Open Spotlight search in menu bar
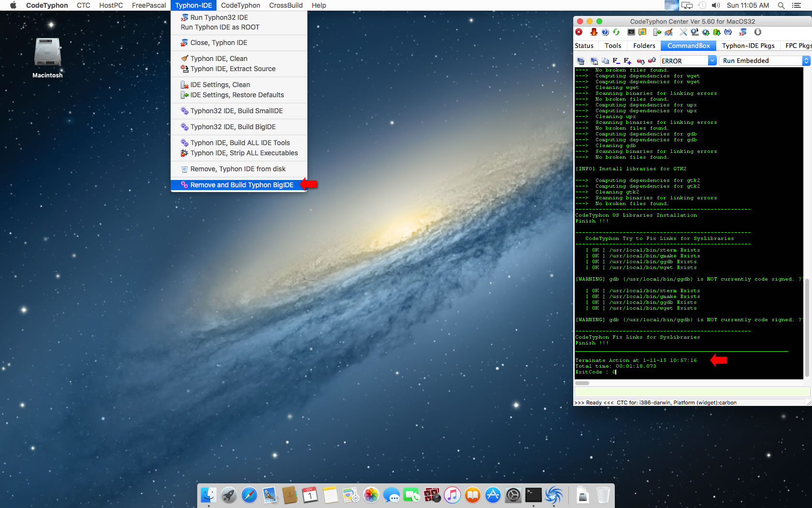Viewport: 812px width, 508px height. [x=781, y=5]
